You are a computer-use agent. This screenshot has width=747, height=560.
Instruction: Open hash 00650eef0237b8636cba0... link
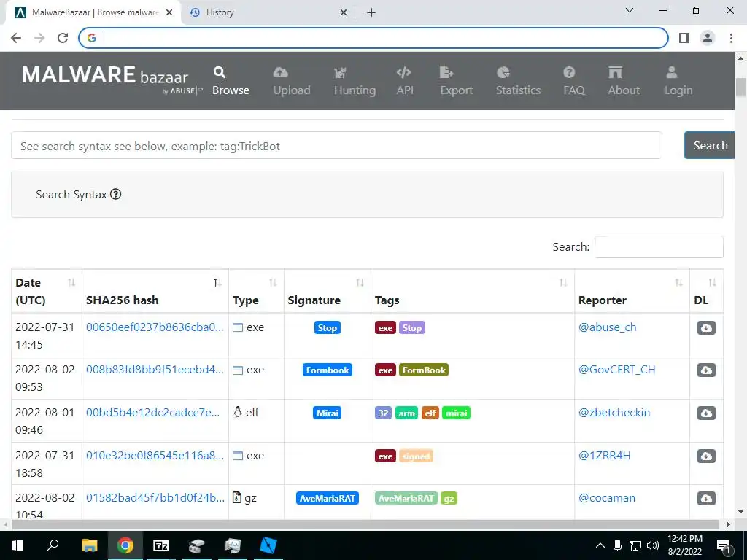155,327
